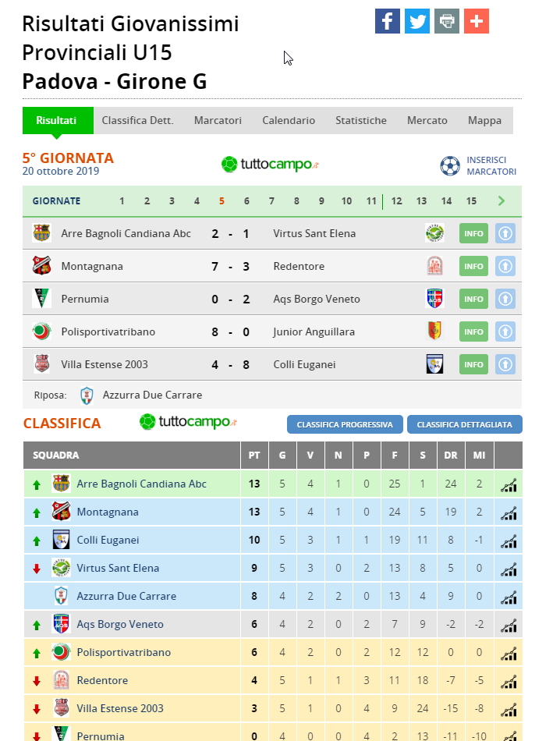Open more sharing options plus icon
Screen dimensions: 560x741
coord(477,21)
